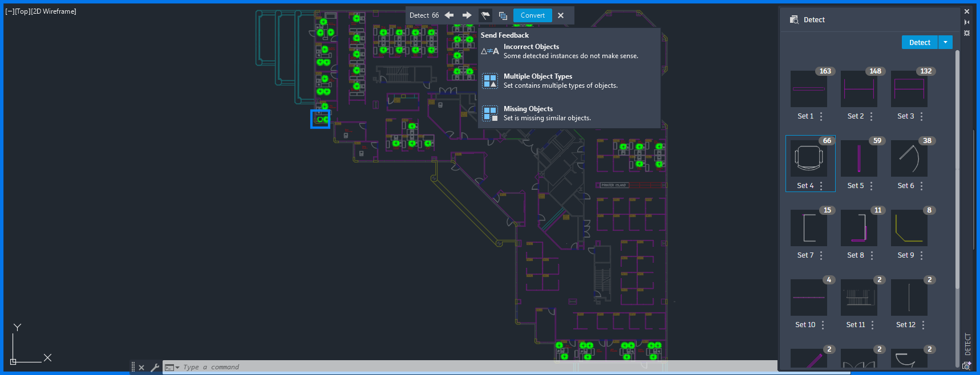Open command line customize wrench icon
The height and width of the screenshot is (375, 980).
point(155,368)
